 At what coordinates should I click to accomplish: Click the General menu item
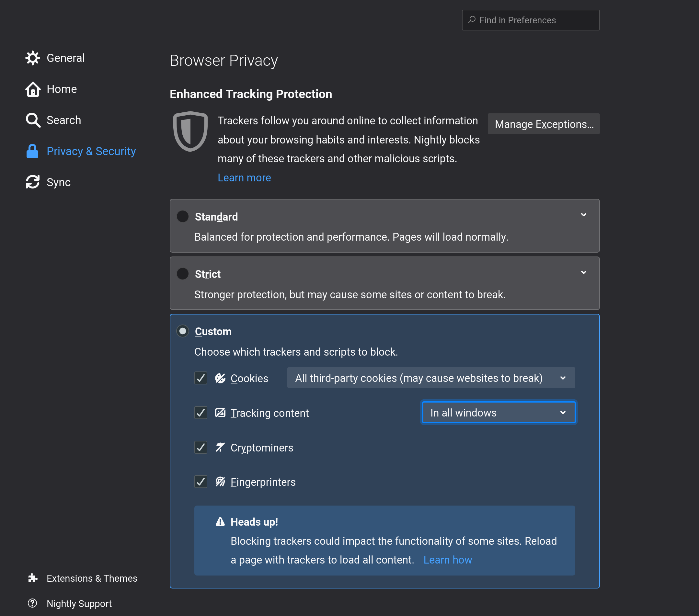pos(65,58)
